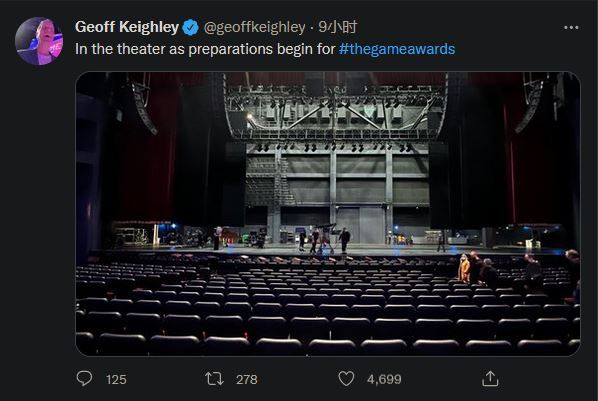598x401 pixels.
Task: Open the tweet via the 9小时 timestamp
Action: tap(338, 27)
